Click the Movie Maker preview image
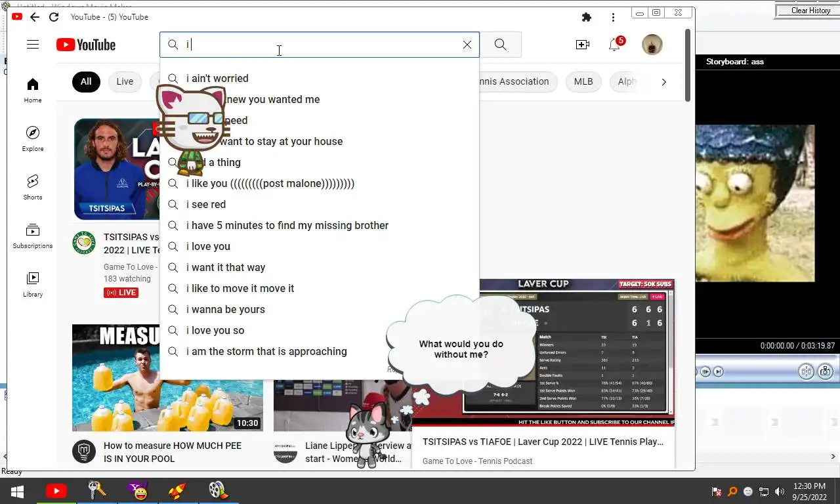840x504 pixels. coord(755,203)
